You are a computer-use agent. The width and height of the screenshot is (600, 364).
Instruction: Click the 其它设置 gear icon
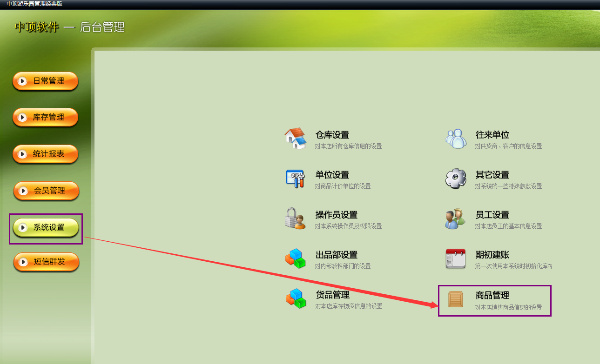456,179
